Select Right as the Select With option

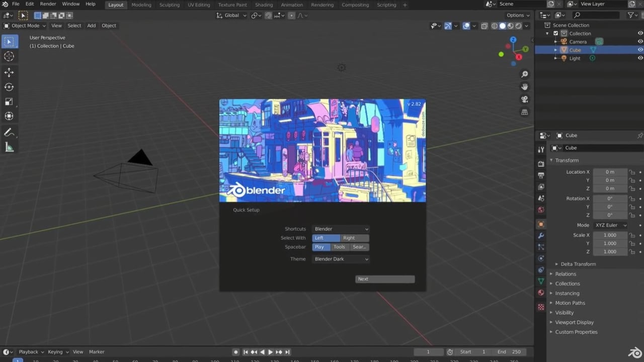(x=355, y=237)
